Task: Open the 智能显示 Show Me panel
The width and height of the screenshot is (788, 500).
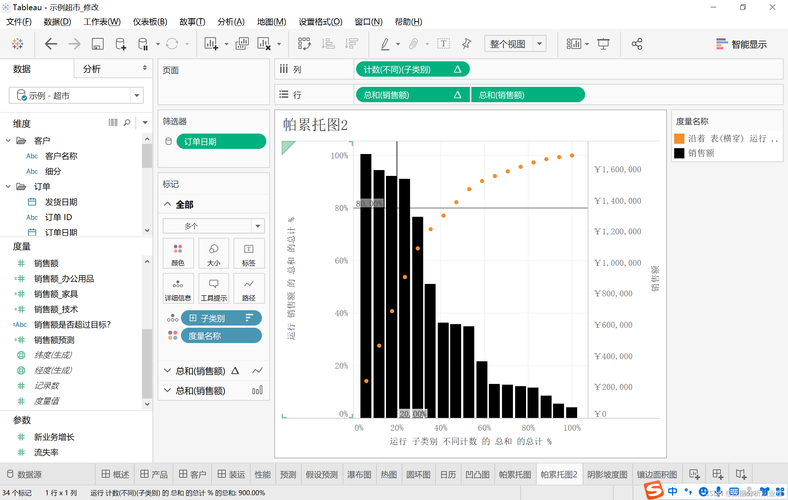Action: [741, 44]
